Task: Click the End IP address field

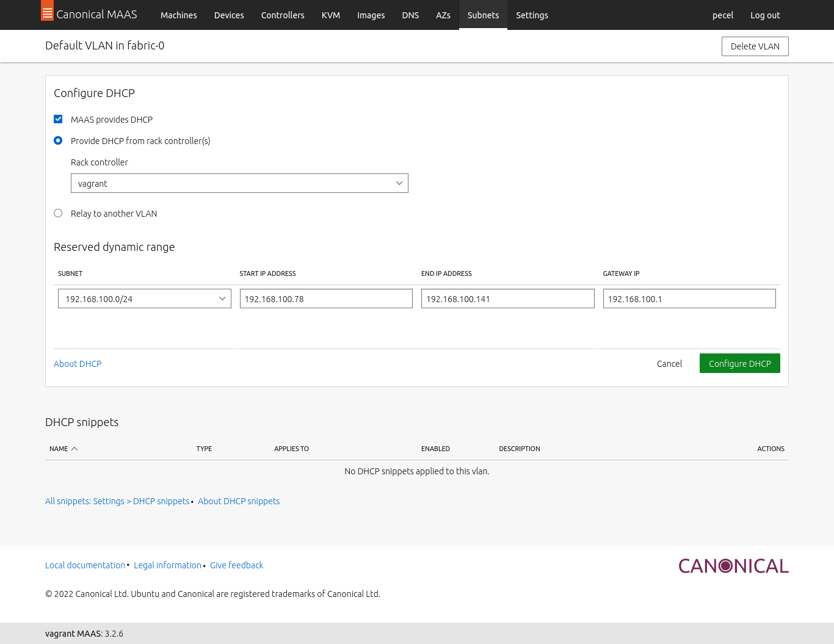Action: (508, 298)
